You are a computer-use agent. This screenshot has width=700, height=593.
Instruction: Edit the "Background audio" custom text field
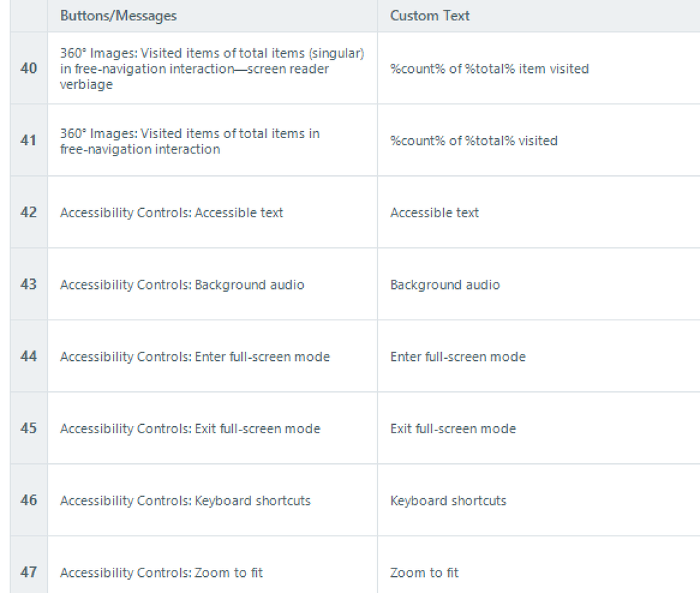click(x=445, y=285)
